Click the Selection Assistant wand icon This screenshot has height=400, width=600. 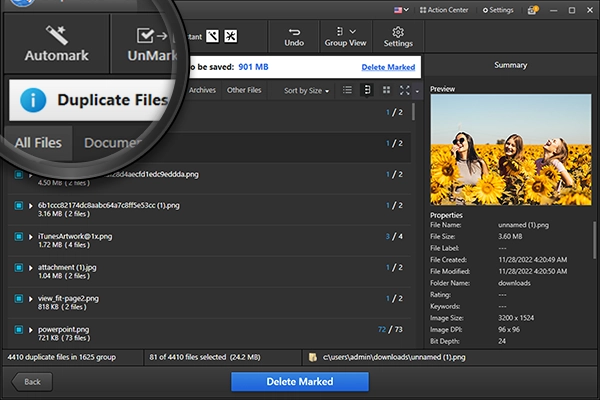[212, 36]
